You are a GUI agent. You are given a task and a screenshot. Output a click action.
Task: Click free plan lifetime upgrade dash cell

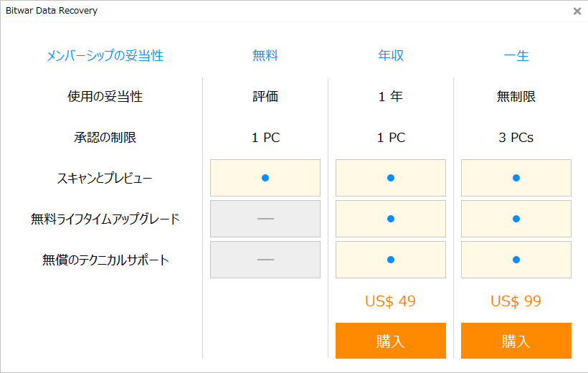[x=265, y=219]
